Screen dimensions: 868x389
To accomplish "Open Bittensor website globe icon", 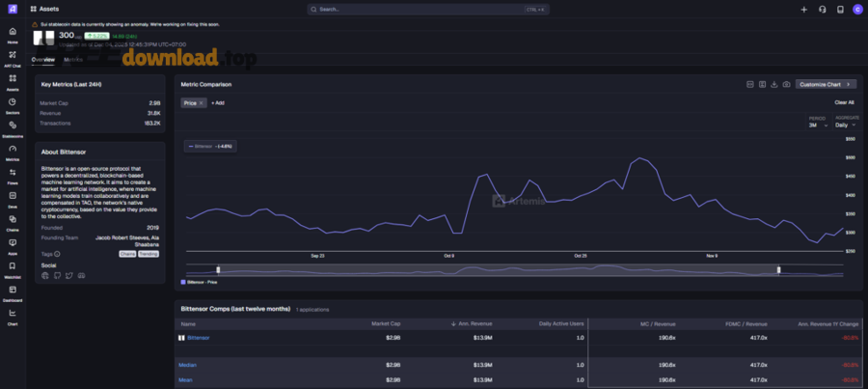I will pos(44,275).
